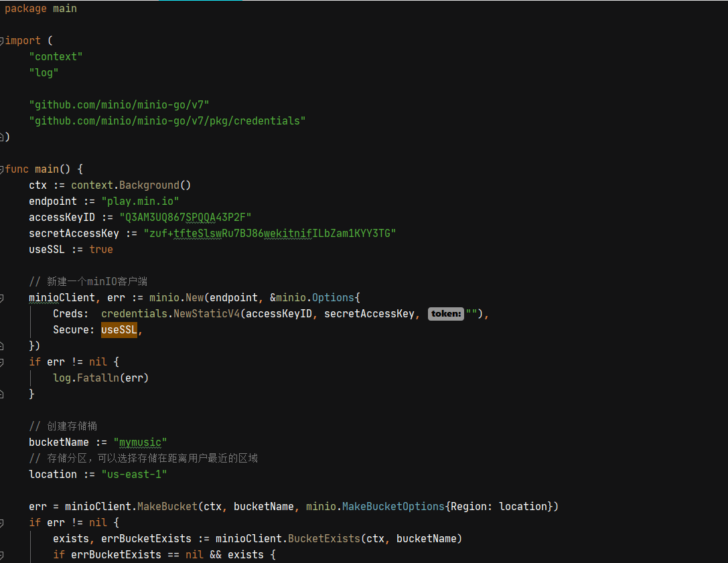Click the MakeBucket method name
728x563 pixels.
167,506
